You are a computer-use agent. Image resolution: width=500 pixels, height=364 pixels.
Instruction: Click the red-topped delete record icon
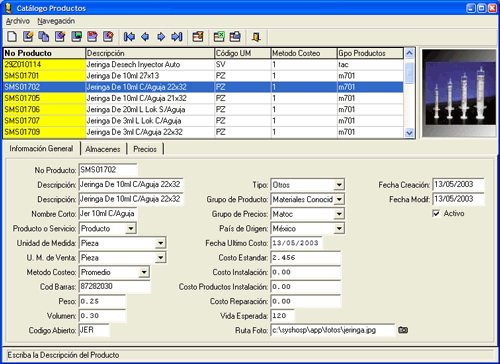click(x=92, y=36)
